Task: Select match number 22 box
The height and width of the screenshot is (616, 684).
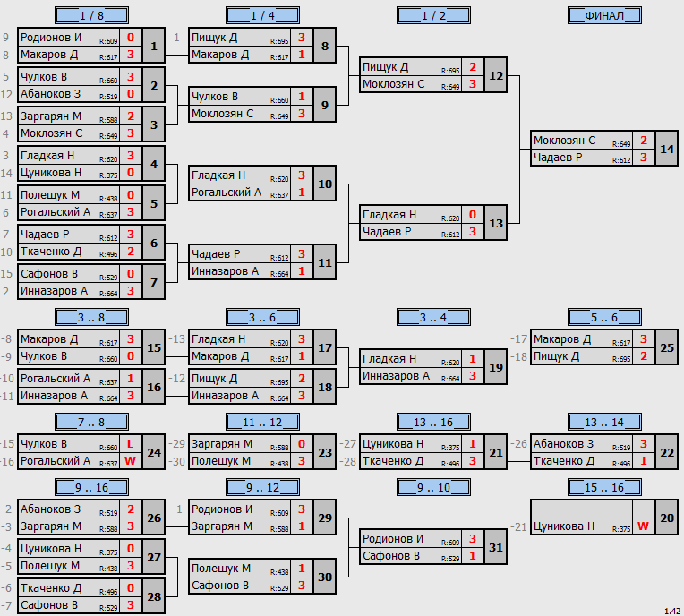Action: click(x=667, y=452)
